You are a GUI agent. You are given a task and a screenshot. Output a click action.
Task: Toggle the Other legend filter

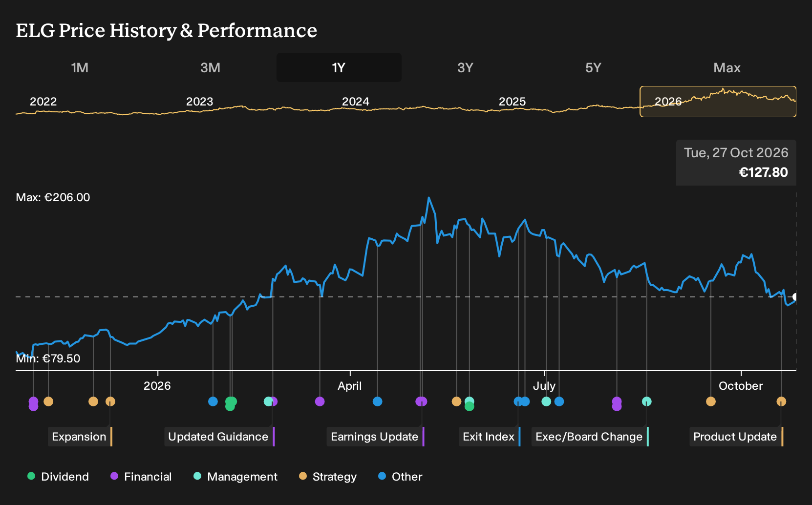(400, 477)
